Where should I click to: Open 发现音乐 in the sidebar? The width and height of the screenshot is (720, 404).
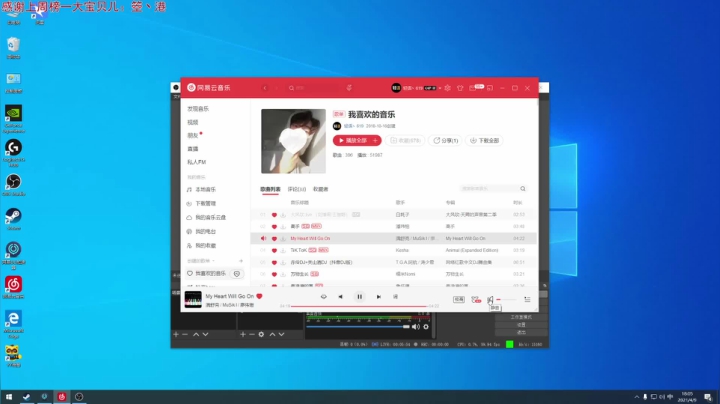point(198,109)
